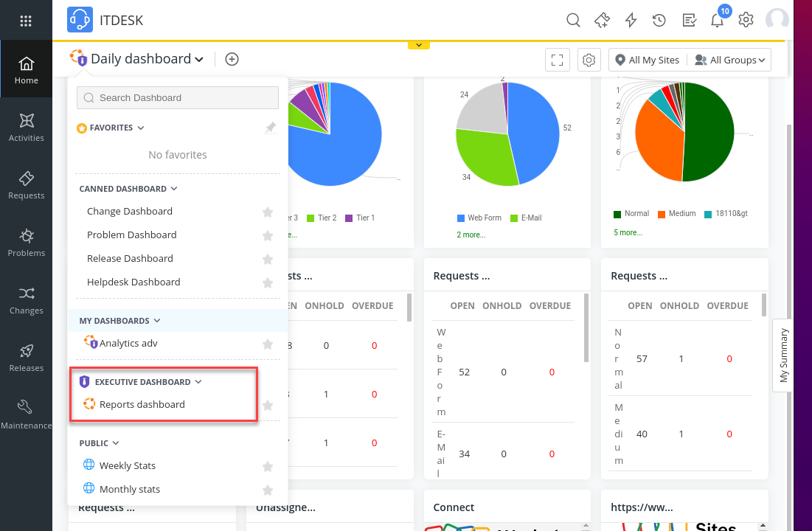Open the recent history clock icon
The width and height of the screenshot is (812, 531).
(x=659, y=20)
